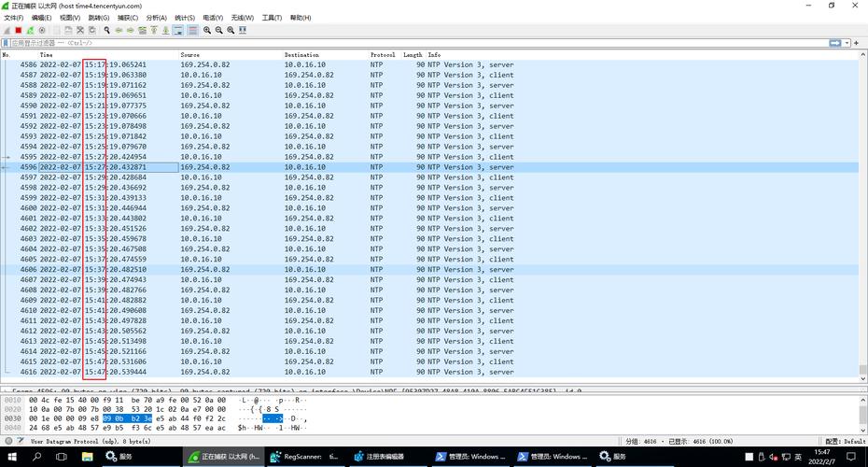Switch to RegScanner taskbar window
868x467 pixels.
[305, 457]
